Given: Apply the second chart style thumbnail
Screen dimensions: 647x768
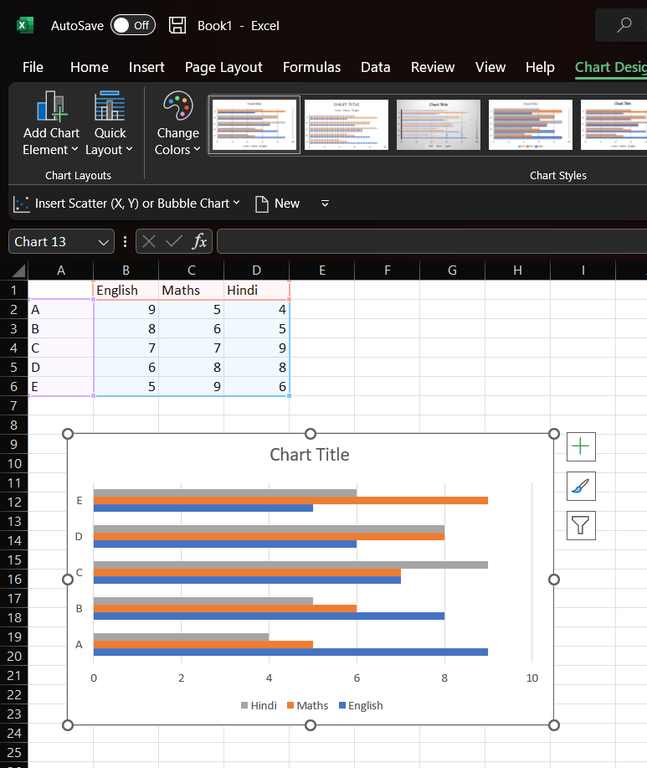Looking at the screenshot, I should pyautogui.click(x=346, y=125).
